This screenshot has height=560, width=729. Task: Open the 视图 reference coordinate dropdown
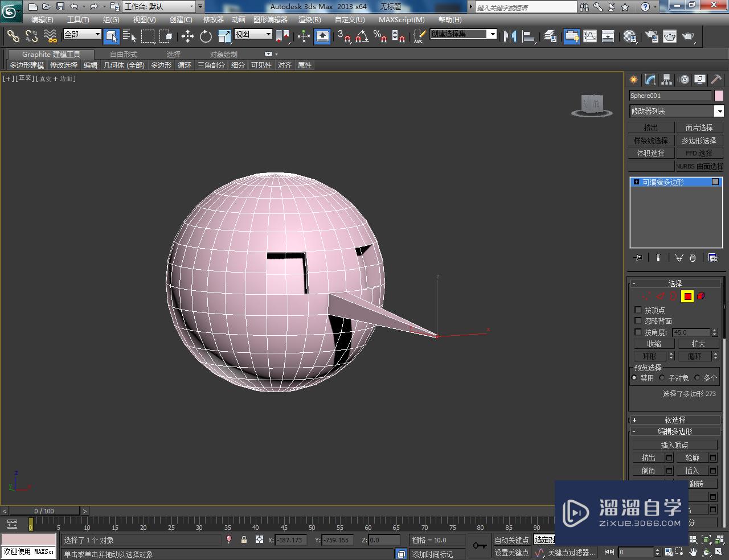pos(253,34)
